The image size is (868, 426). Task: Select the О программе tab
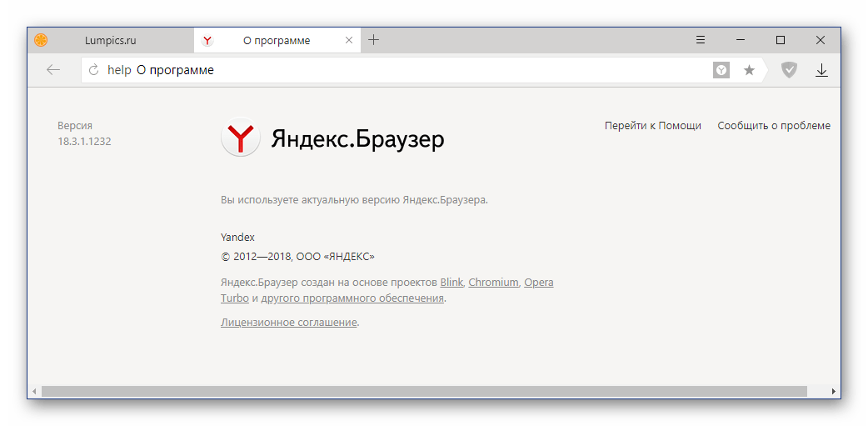(x=277, y=41)
